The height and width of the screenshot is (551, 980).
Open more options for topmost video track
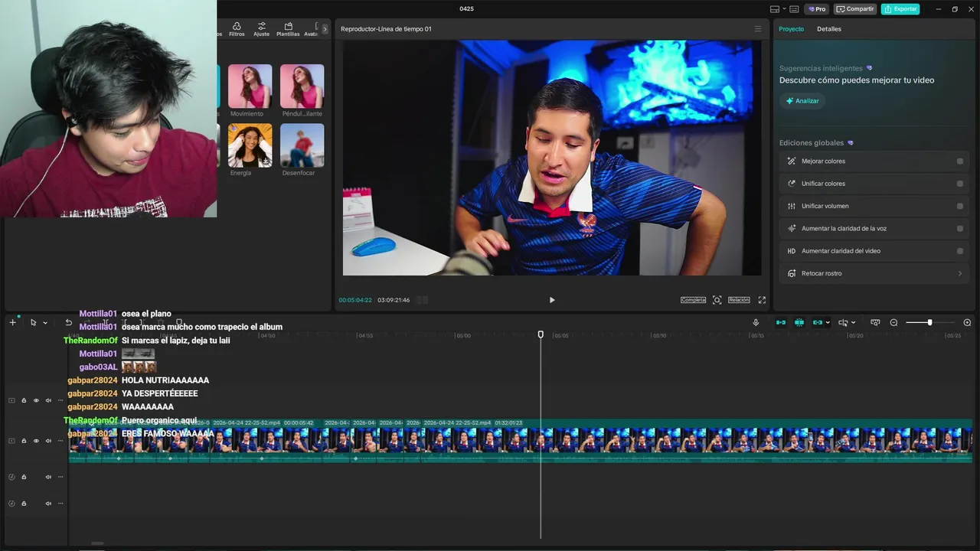pyautogui.click(x=60, y=400)
